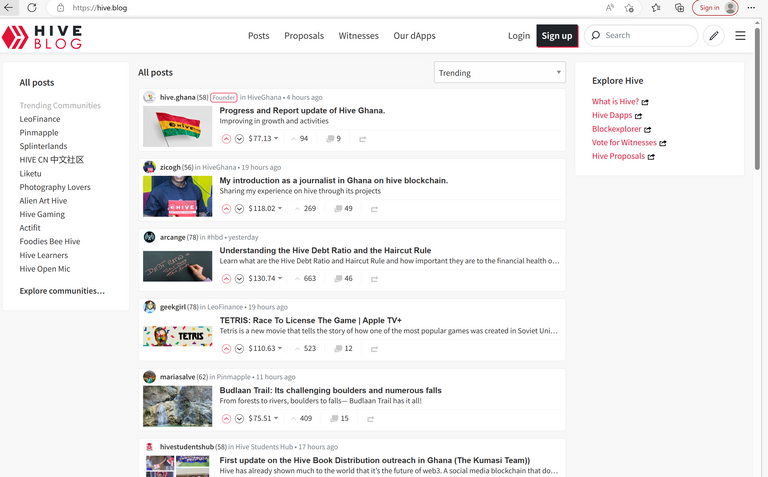The image size is (768, 477).
Task: Open the Posts nav item
Action: [x=259, y=36]
